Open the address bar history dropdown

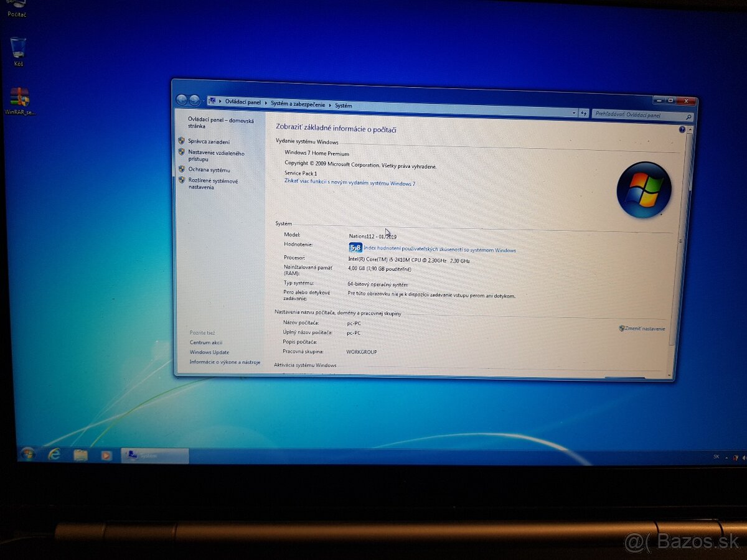click(573, 113)
